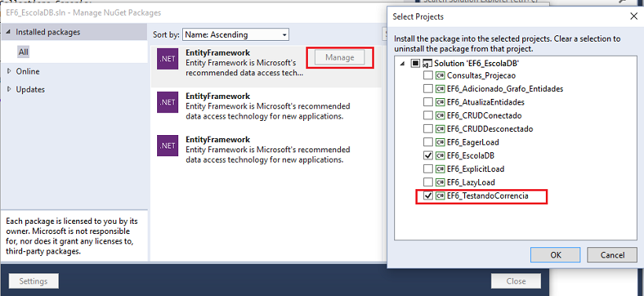Click the C# icon beside EF6_EagerLoad
This screenshot has width=644, height=296.
click(x=441, y=142)
